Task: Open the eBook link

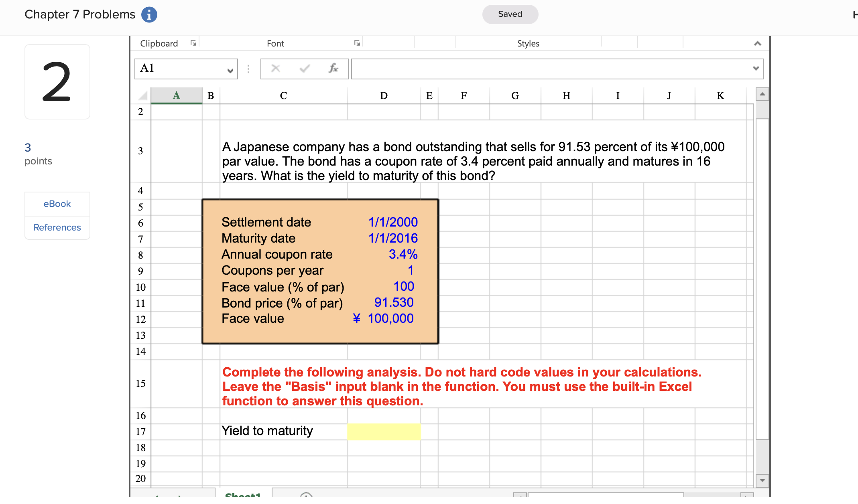Action: pos(57,204)
